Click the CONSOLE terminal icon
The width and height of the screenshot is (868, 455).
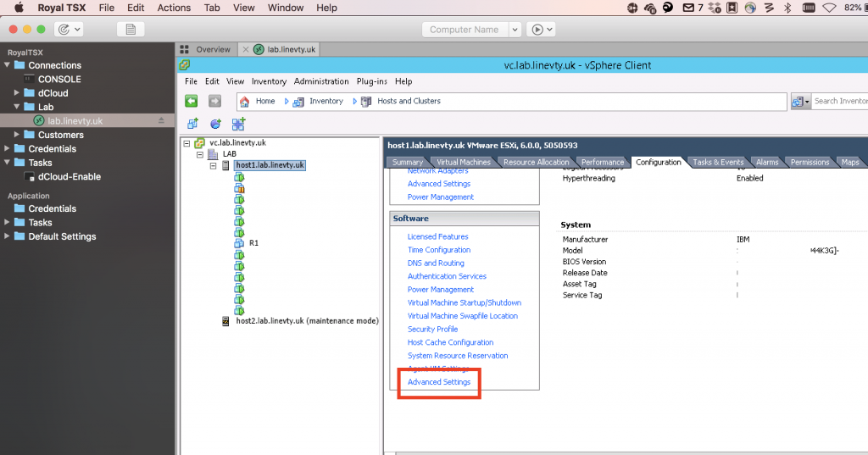pyautogui.click(x=30, y=79)
